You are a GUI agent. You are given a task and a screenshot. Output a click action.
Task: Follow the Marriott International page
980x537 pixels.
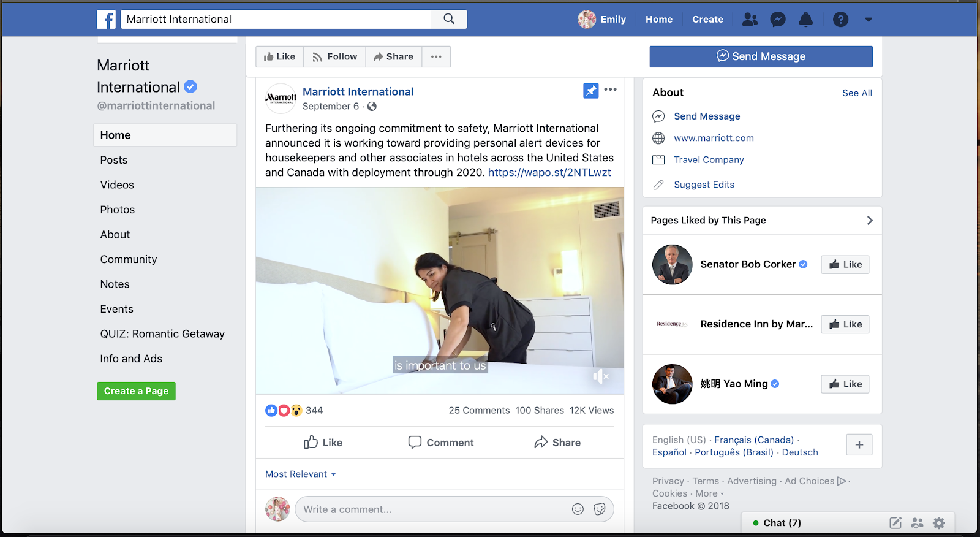click(335, 56)
